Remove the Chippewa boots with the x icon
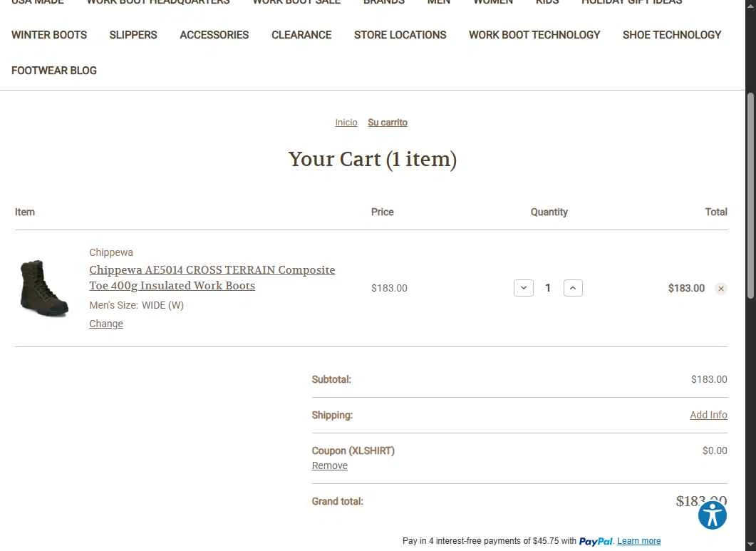756x551 pixels. pyautogui.click(x=721, y=289)
